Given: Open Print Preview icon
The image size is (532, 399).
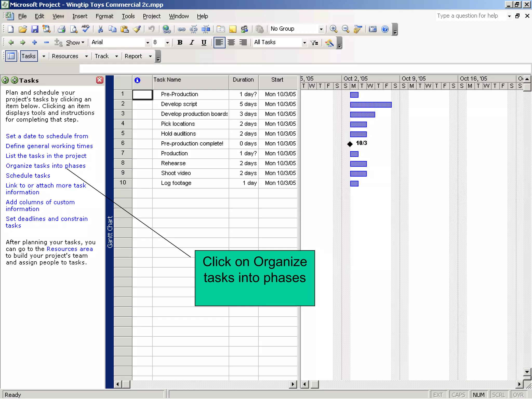Looking at the screenshot, I should 74,29.
